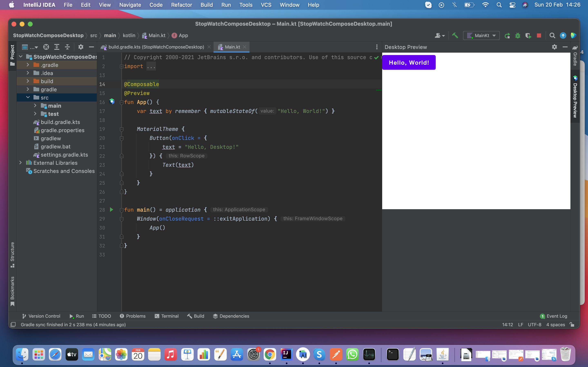Viewport: 588px width, 367px height.
Task: Collapse the src folder
Action: coord(28,97)
